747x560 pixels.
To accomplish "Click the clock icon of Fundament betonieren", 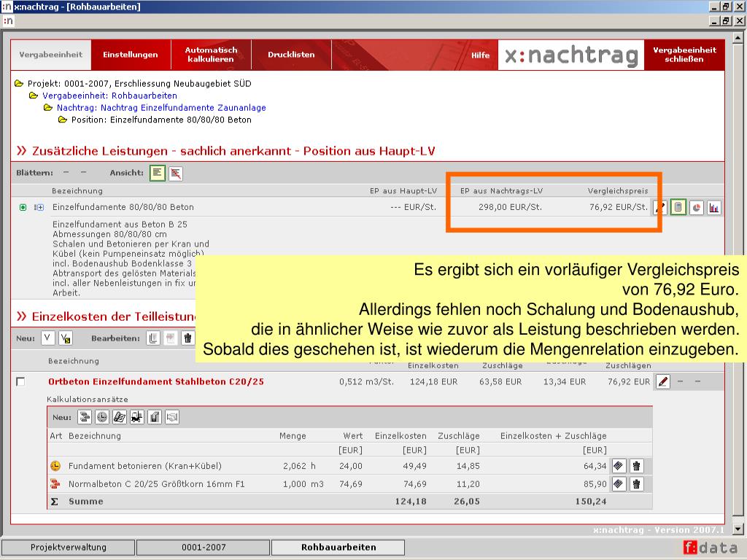I will pos(55,466).
